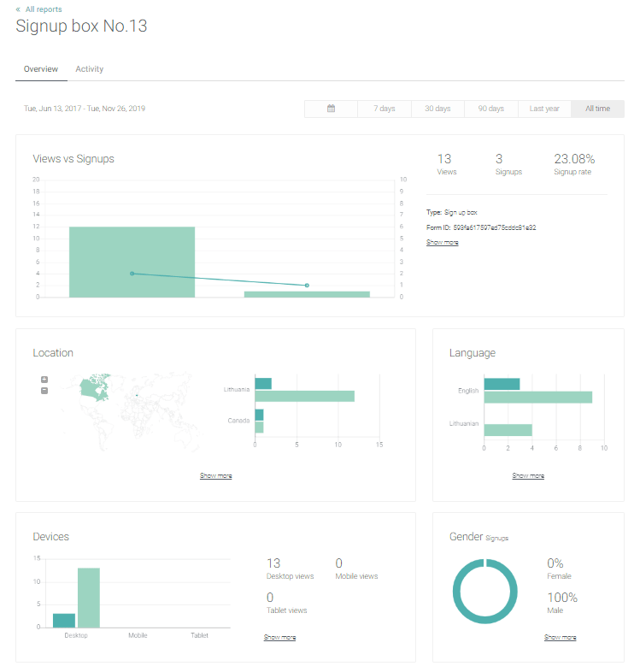Click the Lithuania views bar
This screenshot has height=672, width=640.
pyautogui.click(x=304, y=396)
